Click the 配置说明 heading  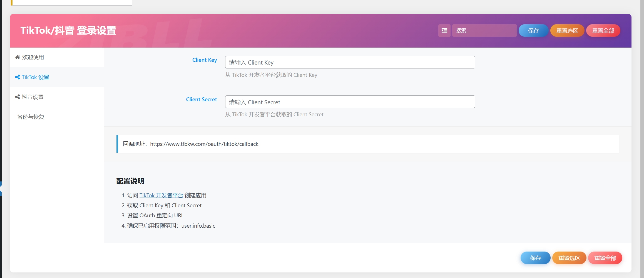point(130,181)
